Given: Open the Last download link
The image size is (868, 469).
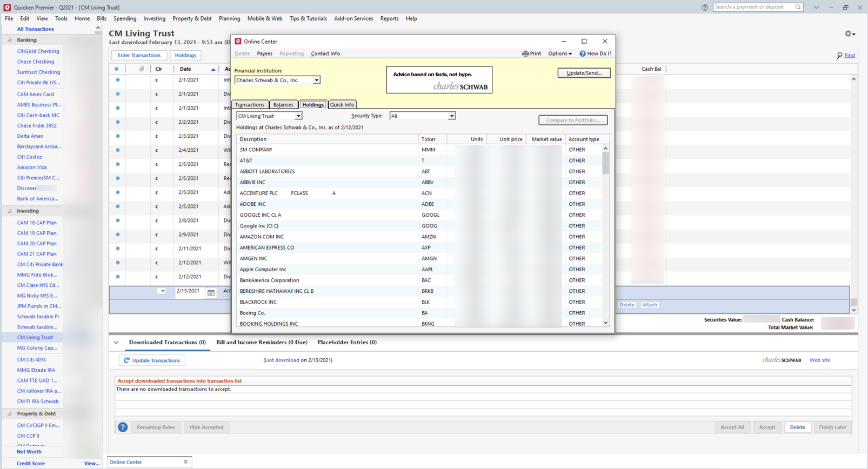Looking at the screenshot, I should pyautogui.click(x=282, y=360).
